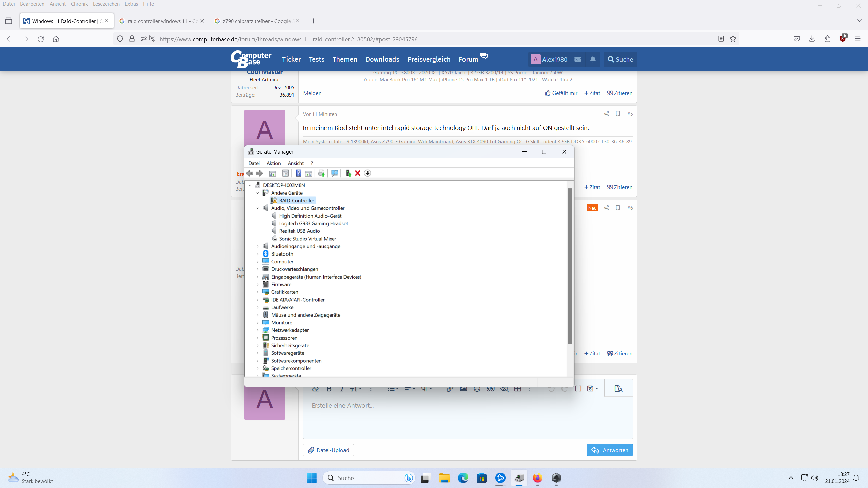Collapse the Andere Geräte tree node

tap(258, 193)
